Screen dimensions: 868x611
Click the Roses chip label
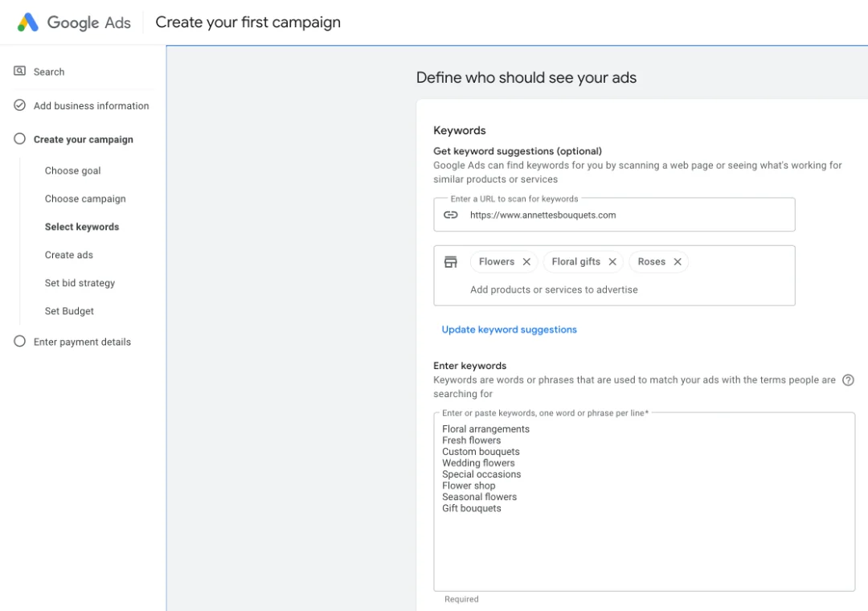tap(652, 261)
